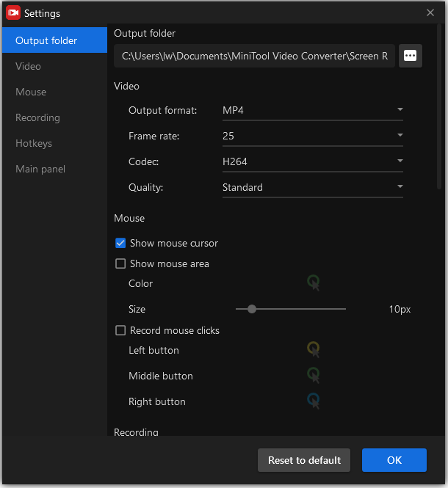Disable Show mouse cursor checkbox
This screenshot has height=488, width=448.
tap(120, 243)
